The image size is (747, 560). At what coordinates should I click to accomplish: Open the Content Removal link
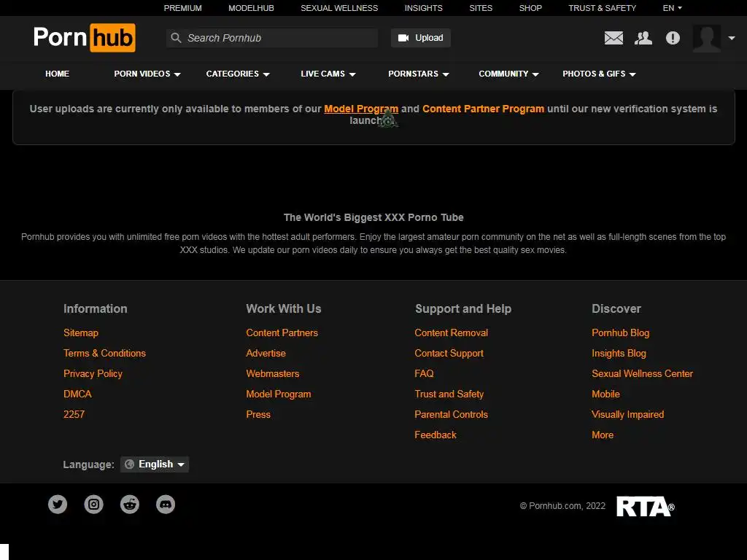click(x=451, y=332)
